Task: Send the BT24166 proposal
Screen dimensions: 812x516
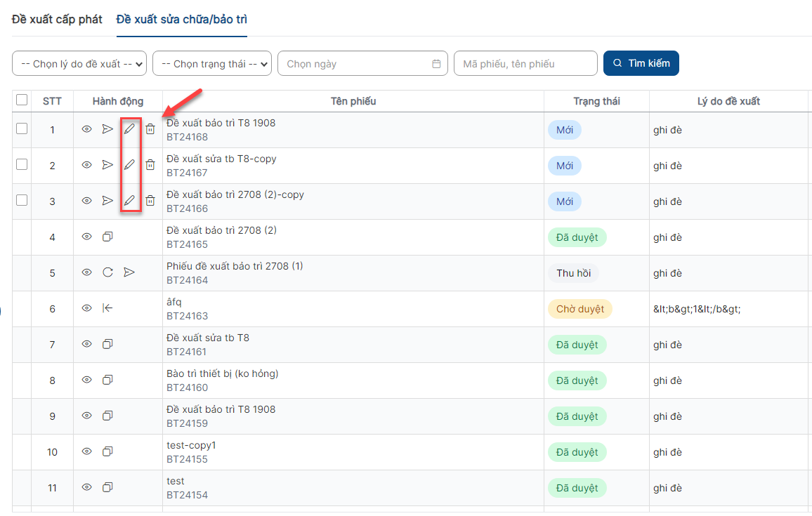Action: tap(107, 200)
